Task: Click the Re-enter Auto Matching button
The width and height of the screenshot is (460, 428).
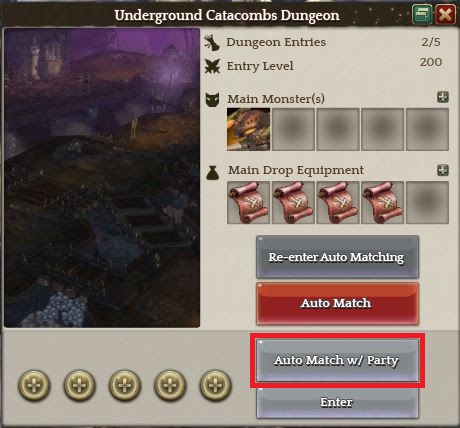Action: (x=337, y=257)
